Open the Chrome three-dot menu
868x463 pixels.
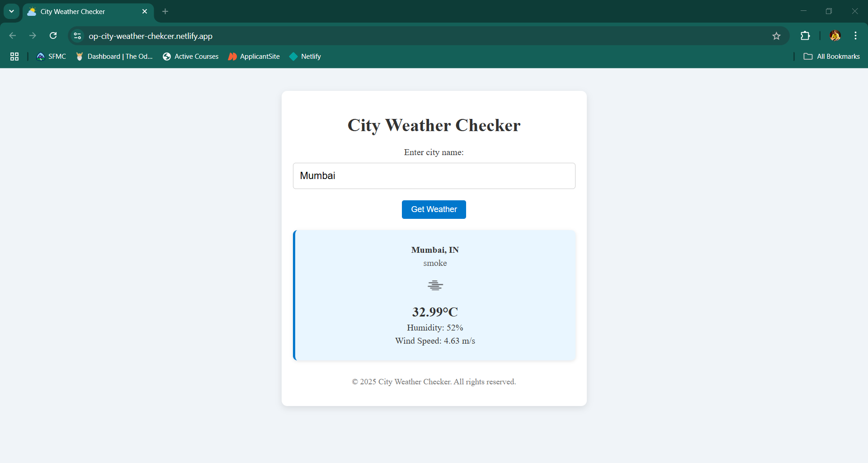[855, 36]
